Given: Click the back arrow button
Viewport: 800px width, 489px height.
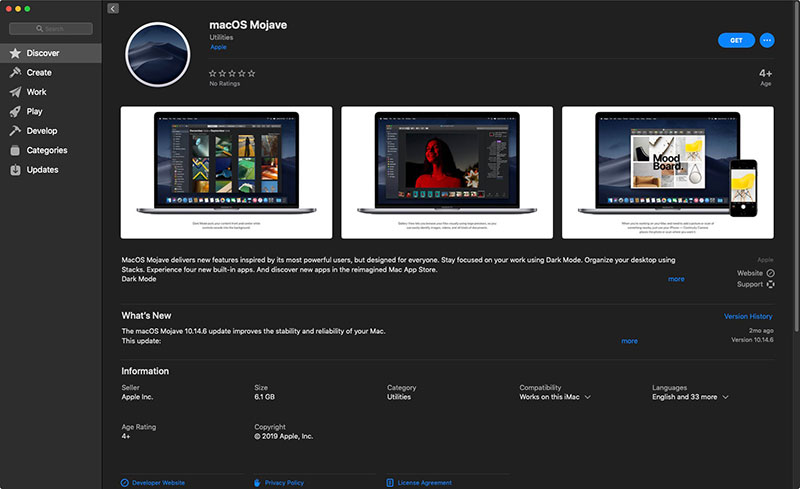Looking at the screenshot, I should 113,8.
